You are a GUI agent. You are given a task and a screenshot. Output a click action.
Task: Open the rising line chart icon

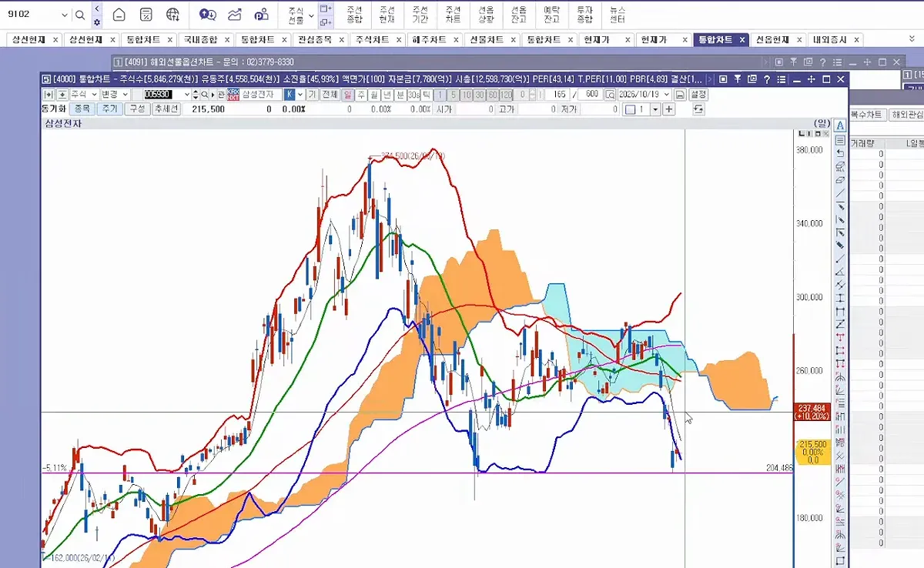tap(236, 15)
